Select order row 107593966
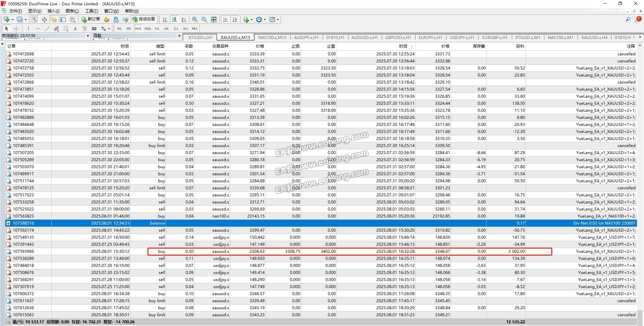The height and width of the screenshot is (326, 644). [x=321, y=251]
